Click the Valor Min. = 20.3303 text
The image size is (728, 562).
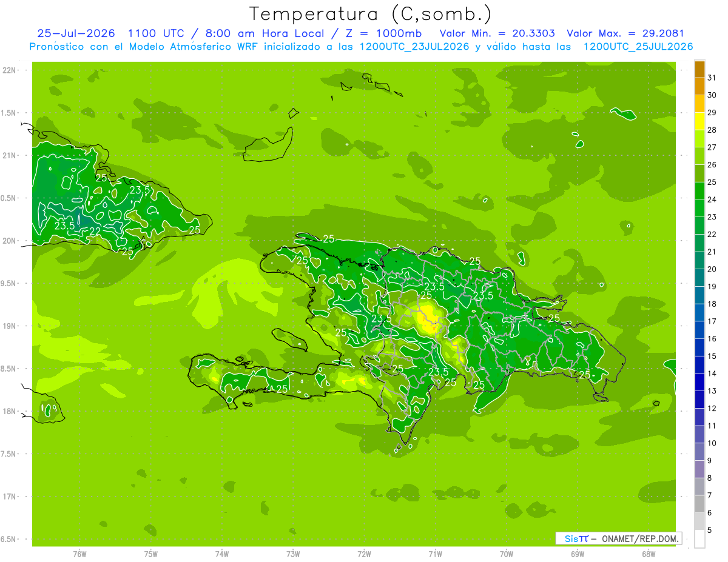(497, 33)
